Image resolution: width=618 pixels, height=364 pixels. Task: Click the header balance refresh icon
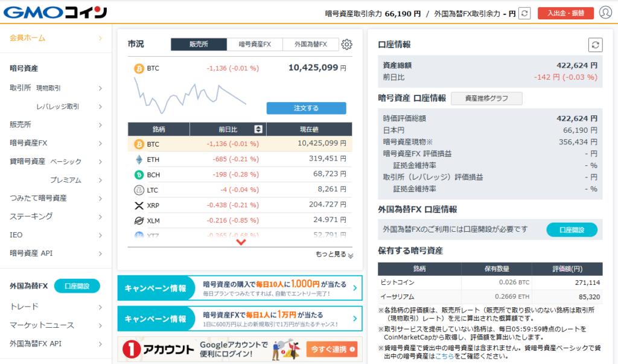[x=525, y=13]
